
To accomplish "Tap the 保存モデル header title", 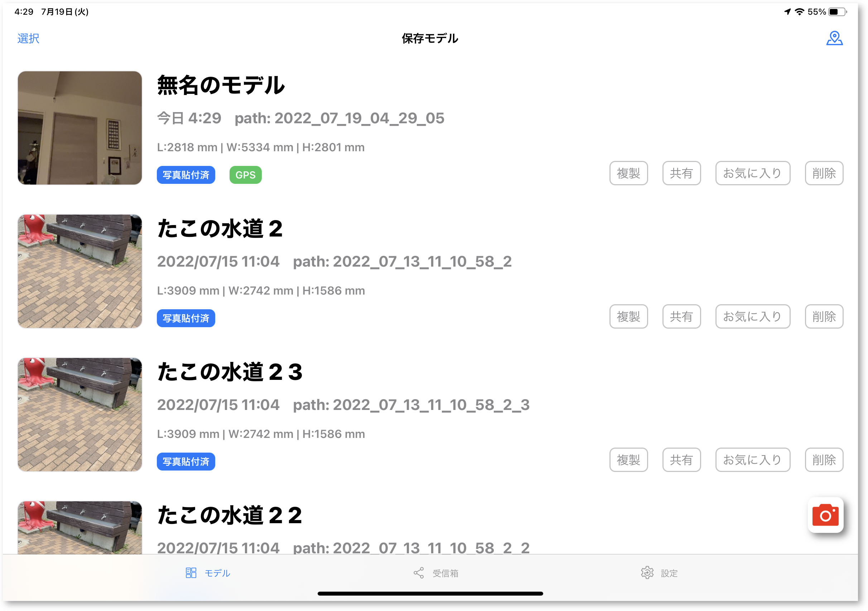I will 430,38.
